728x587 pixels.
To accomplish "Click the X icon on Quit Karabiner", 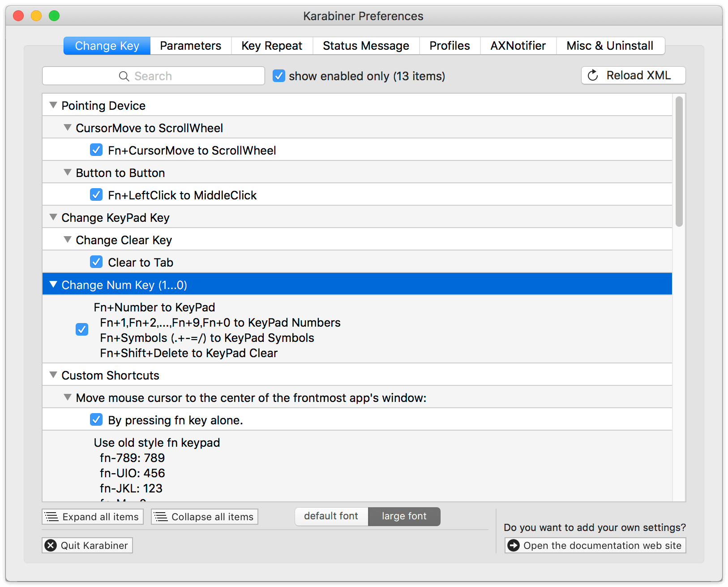I will point(51,545).
